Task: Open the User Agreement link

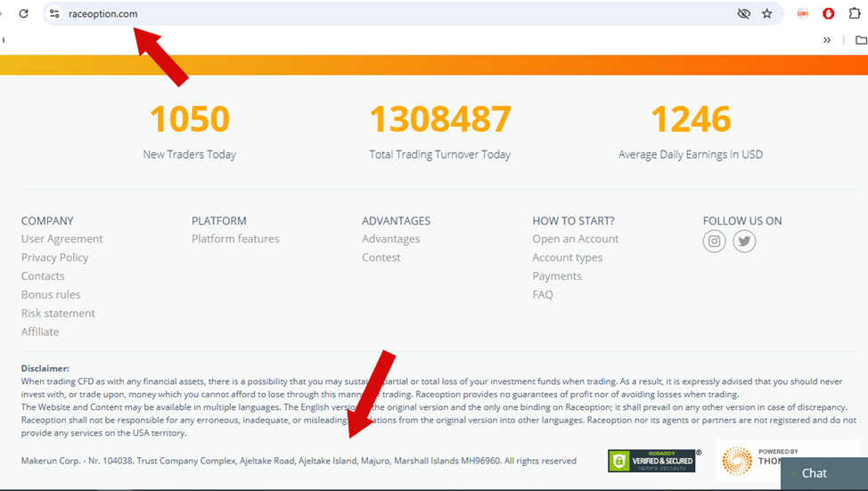Action: (x=62, y=239)
